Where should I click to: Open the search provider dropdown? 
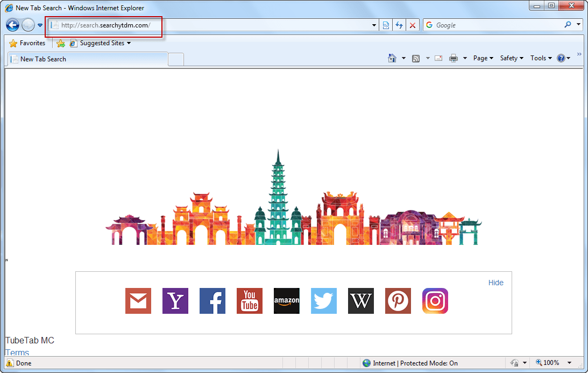click(579, 25)
